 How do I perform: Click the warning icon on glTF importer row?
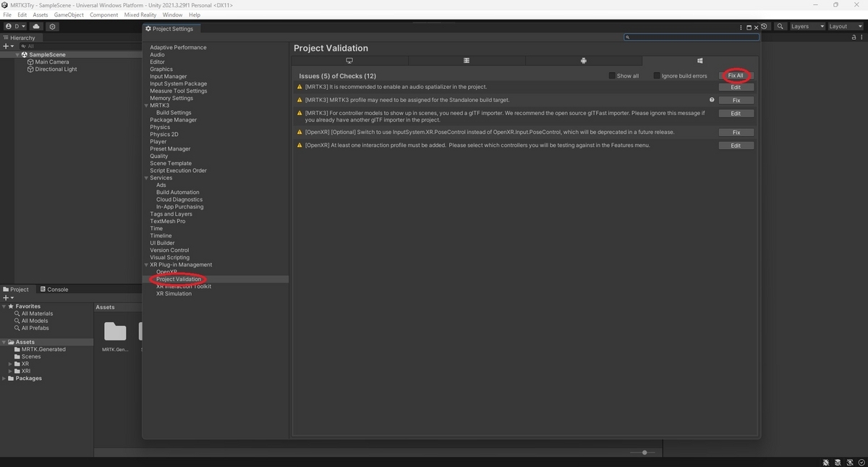click(x=300, y=113)
